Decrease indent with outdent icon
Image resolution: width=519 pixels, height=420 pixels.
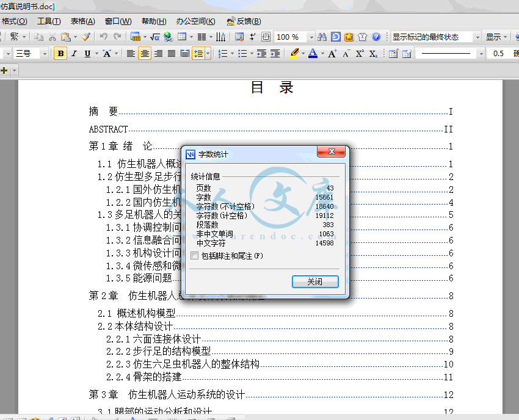pos(261,53)
